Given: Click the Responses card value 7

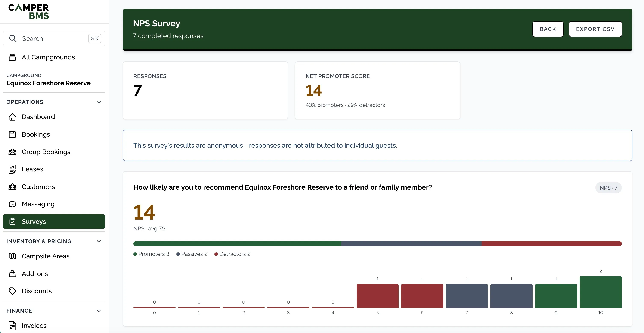Looking at the screenshot, I should [138, 90].
